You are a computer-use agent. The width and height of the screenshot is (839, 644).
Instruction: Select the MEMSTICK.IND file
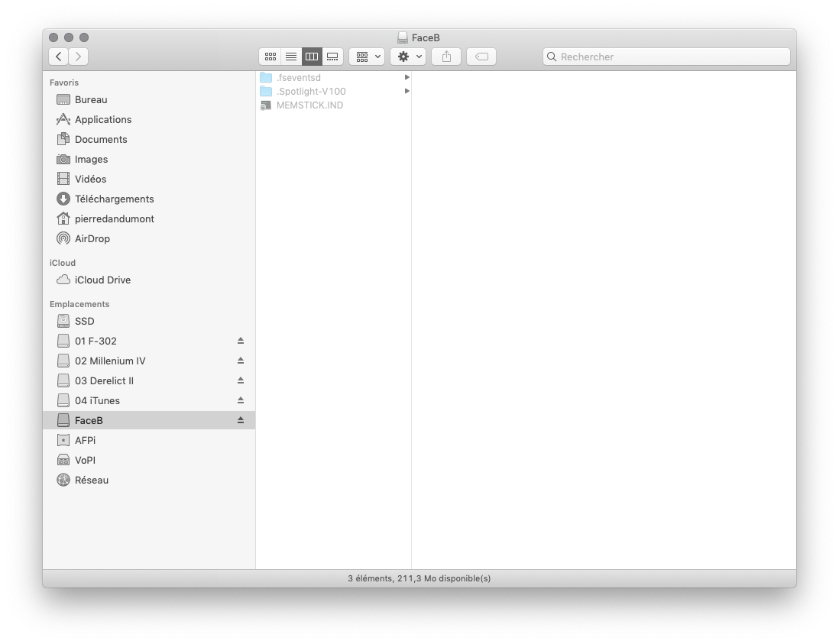coord(309,105)
